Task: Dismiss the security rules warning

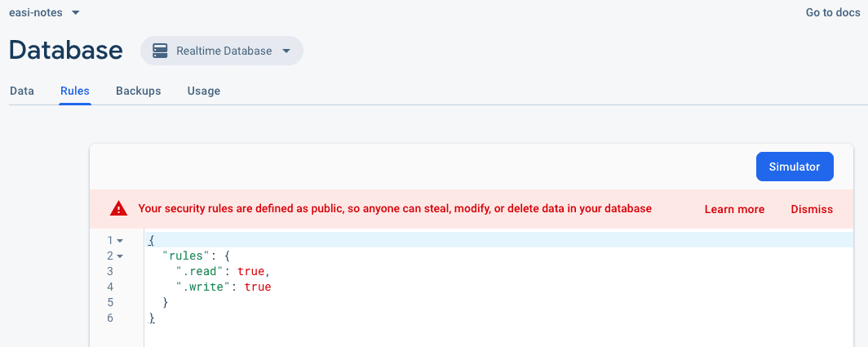Action: (812, 209)
